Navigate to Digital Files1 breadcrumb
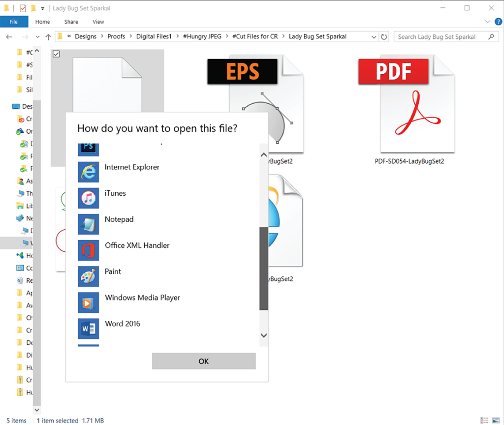The width and height of the screenshot is (504, 425). pyautogui.click(x=154, y=36)
